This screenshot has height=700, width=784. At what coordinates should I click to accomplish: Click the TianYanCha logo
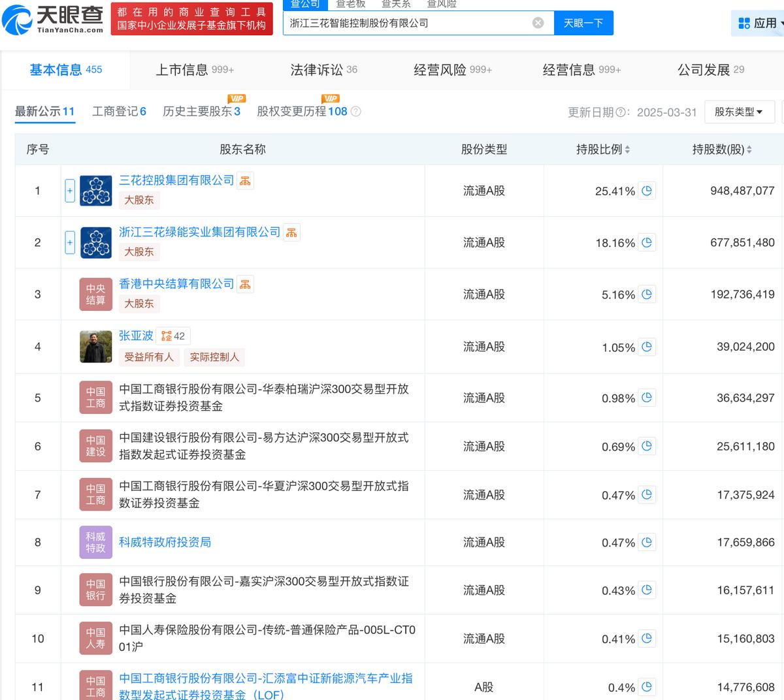pyautogui.click(x=53, y=20)
